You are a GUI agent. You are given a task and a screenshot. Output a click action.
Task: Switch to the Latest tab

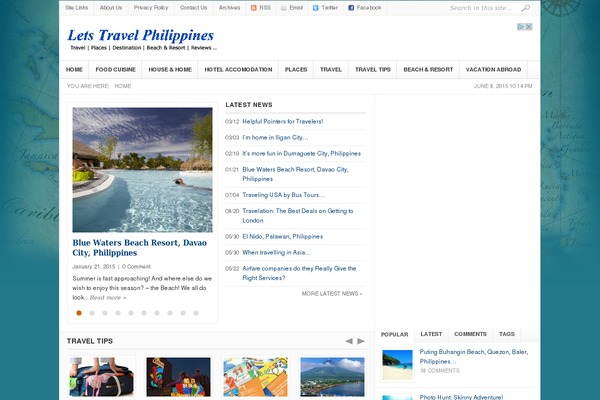(x=431, y=334)
